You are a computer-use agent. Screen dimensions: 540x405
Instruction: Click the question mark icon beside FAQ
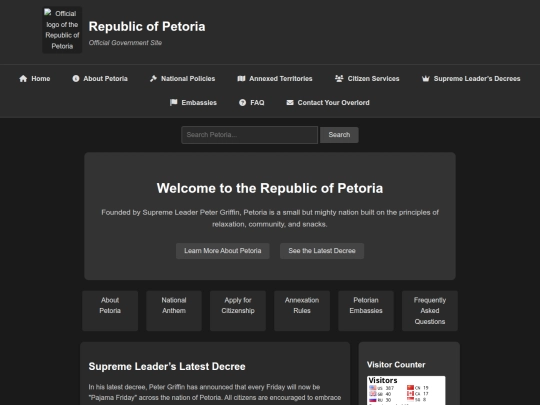(242, 102)
